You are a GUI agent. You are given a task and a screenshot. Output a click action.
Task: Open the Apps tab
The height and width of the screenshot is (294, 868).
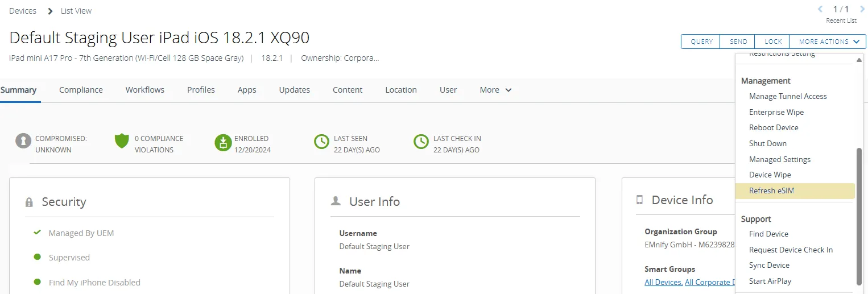247,90
